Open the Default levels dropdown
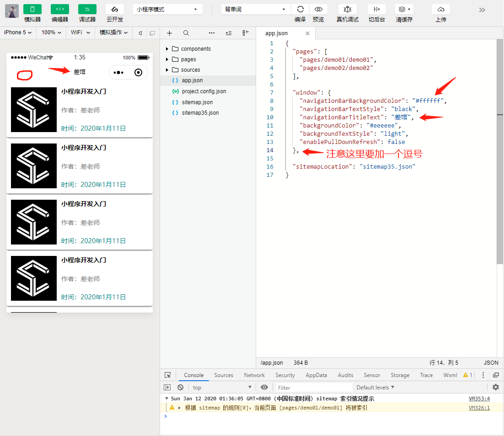 click(x=375, y=387)
